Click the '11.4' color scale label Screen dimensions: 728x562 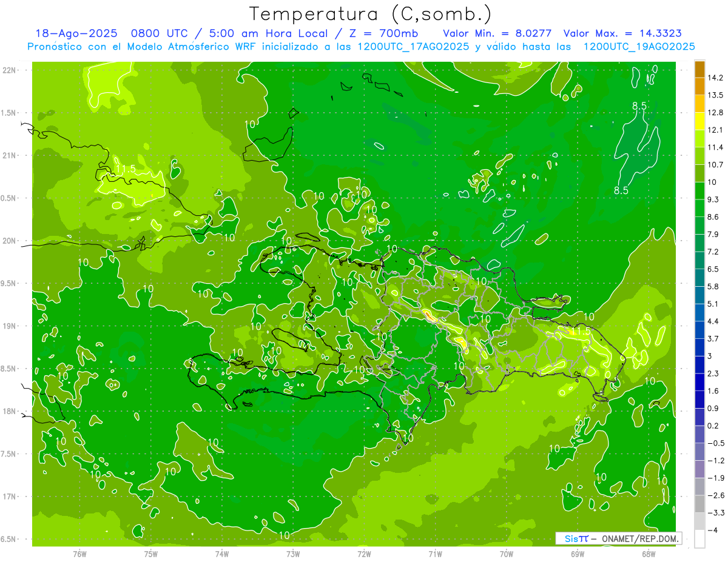716,147
